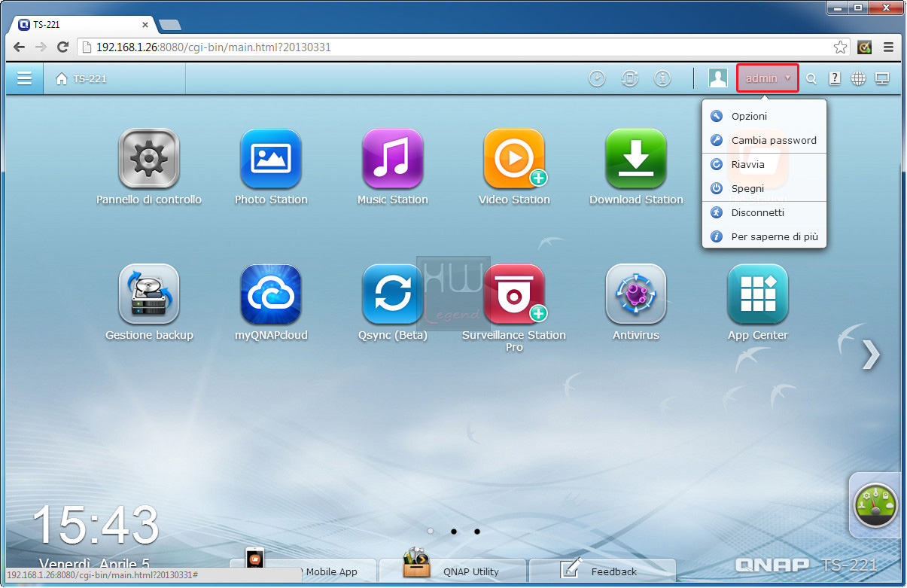Open event notifications info icon

coord(662,78)
